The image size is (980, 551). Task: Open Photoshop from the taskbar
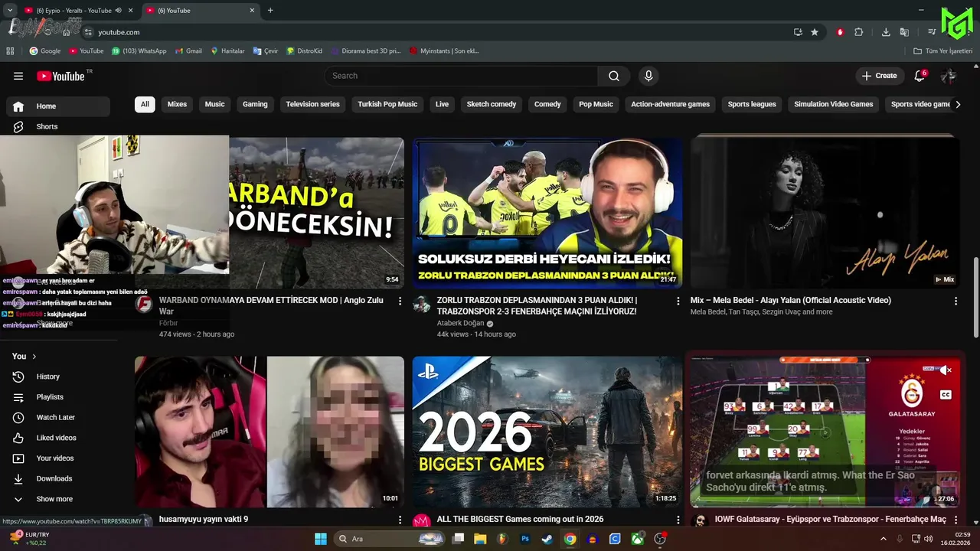525,539
